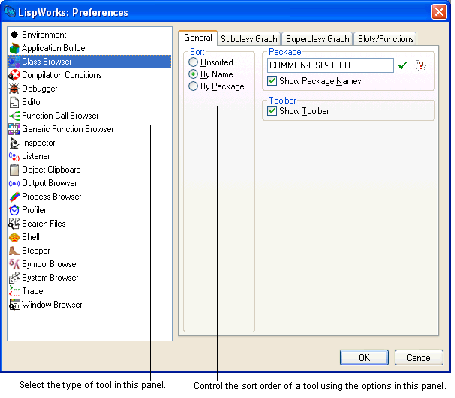Click the Environment icon in the list
This screenshot has width=455, height=398.
[14, 34]
